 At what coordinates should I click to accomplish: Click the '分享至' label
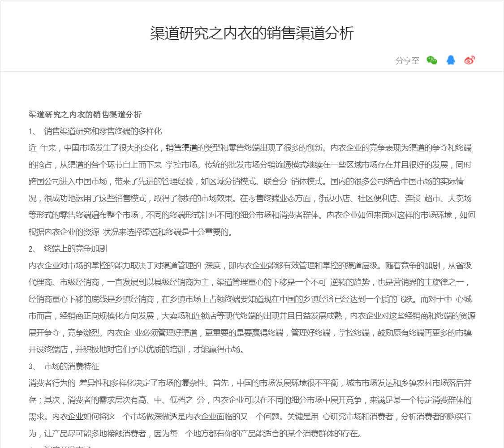(x=407, y=61)
